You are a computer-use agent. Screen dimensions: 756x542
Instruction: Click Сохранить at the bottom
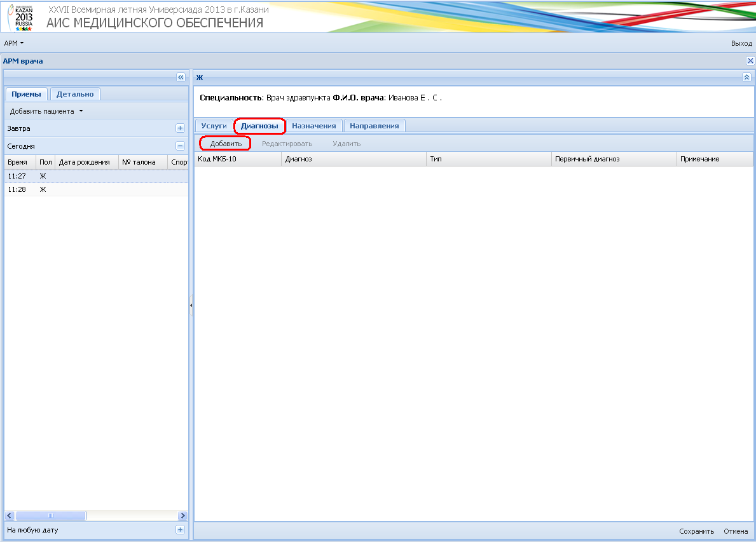[696, 531]
